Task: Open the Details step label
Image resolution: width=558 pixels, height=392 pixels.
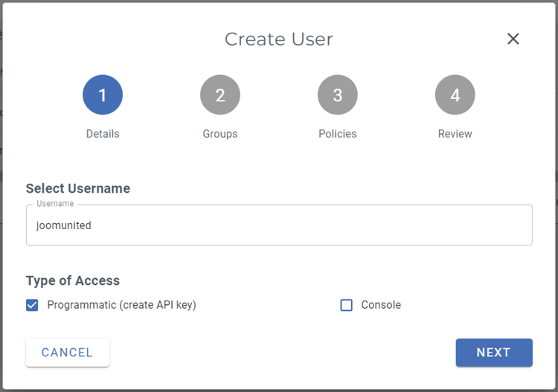Action: (103, 134)
